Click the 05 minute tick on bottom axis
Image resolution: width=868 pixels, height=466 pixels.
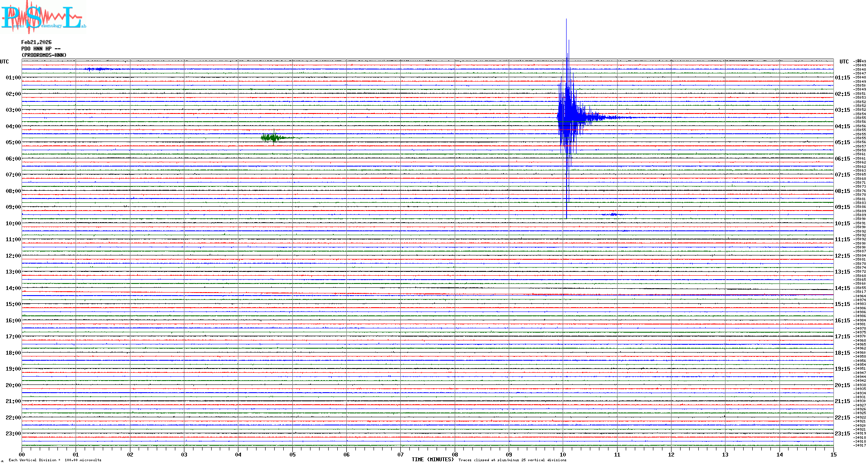292,454
